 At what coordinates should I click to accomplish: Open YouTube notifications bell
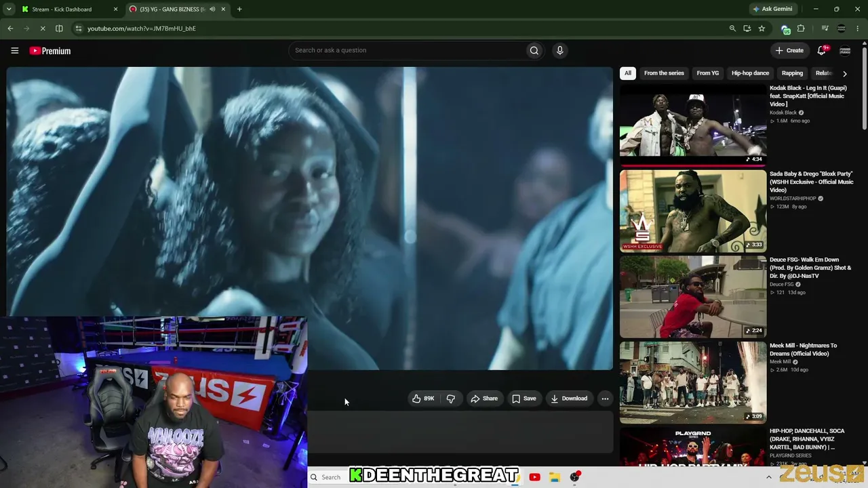tap(822, 50)
